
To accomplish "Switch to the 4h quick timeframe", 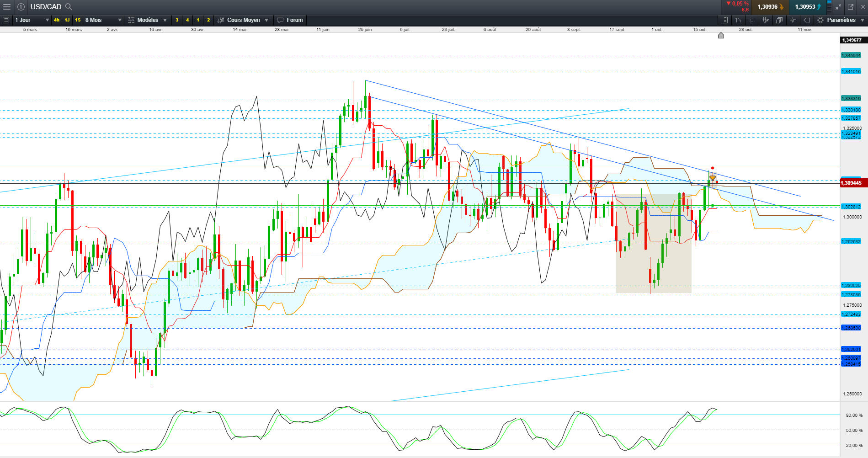I will tap(57, 20).
